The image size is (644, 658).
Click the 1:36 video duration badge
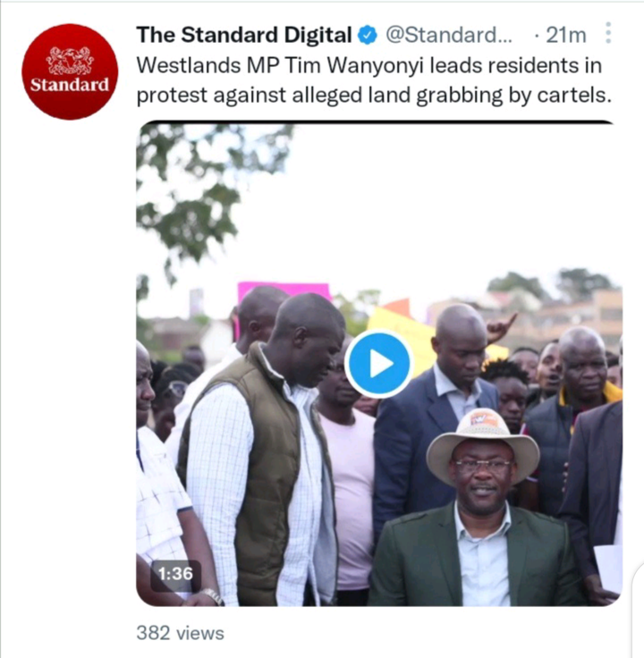[175, 574]
